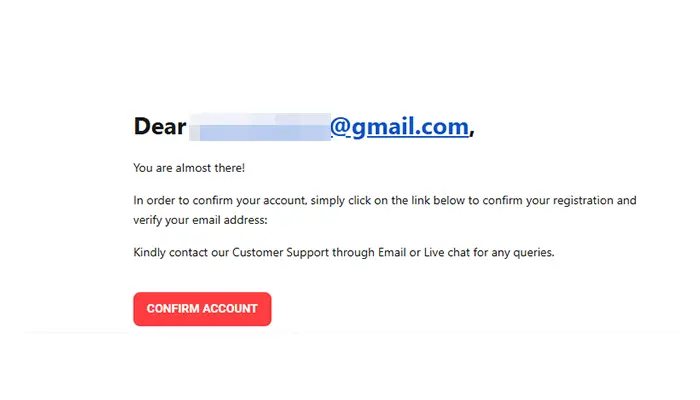Click the word "Email" in the support sentence
700x400 pixels.
(x=392, y=253)
